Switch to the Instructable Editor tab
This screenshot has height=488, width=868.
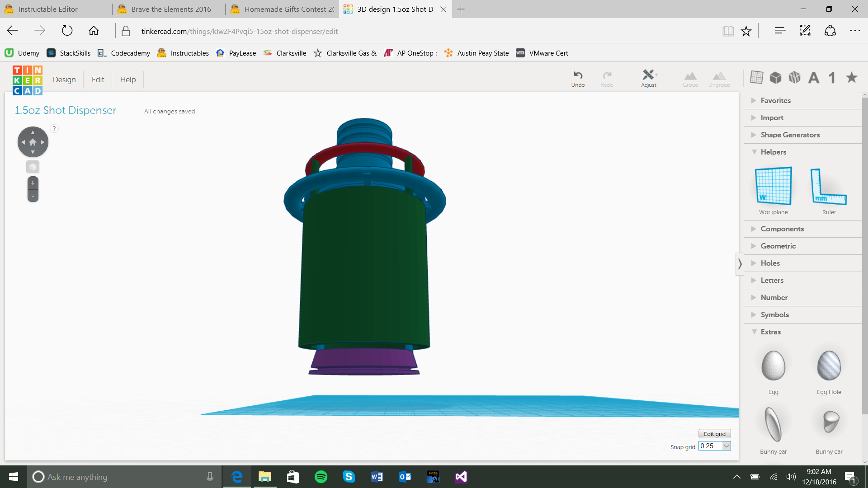48,9
